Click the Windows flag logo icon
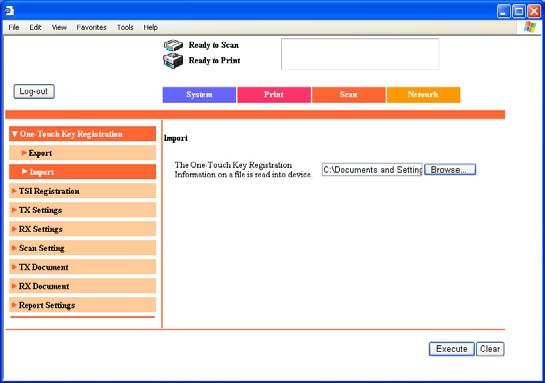Viewport: 545px width, 383px height. 530,27
